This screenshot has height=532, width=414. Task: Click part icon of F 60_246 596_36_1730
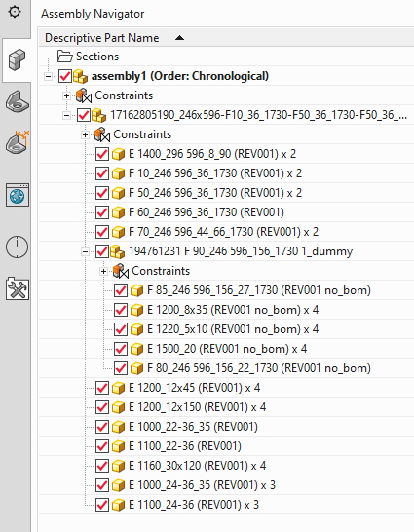pyautogui.click(x=118, y=212)
